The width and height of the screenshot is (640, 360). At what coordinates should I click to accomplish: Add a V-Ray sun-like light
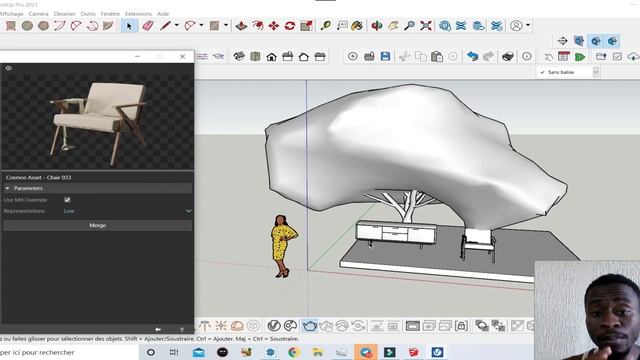[221, 326]
